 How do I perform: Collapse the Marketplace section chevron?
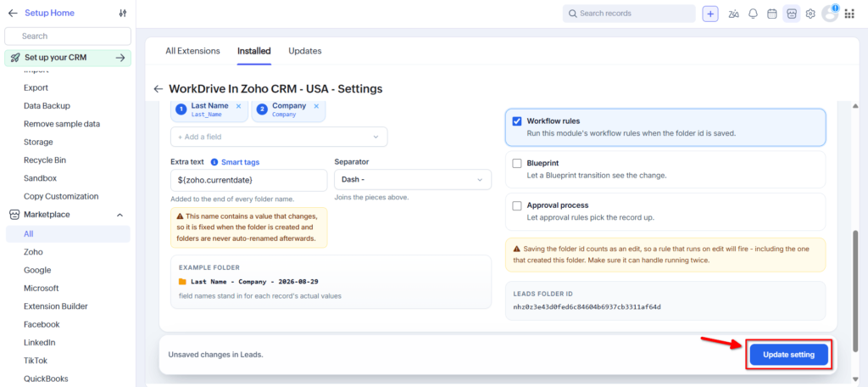click(x=120, y=215)
